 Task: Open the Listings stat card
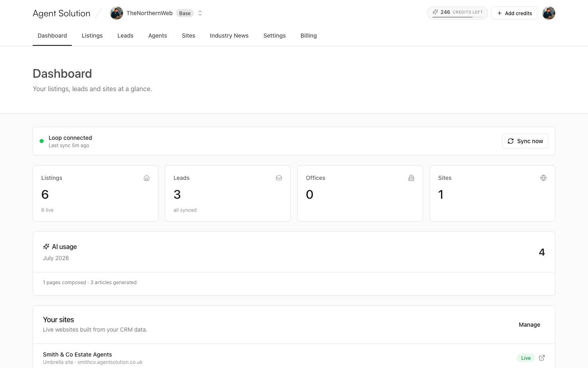(96, 193)
